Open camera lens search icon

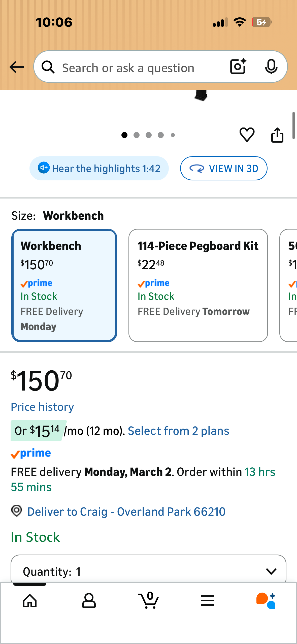tap(238, 67)
